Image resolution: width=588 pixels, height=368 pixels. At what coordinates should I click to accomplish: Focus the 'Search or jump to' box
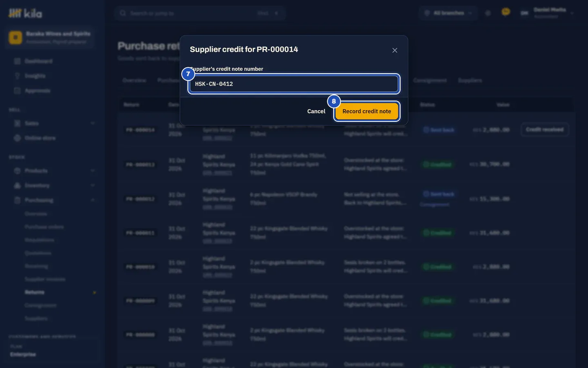point(200,13)
